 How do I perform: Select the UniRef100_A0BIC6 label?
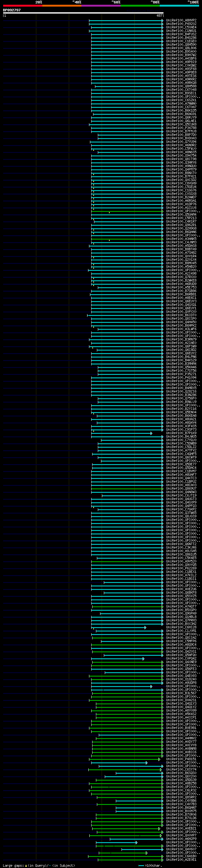click(181, 752)
